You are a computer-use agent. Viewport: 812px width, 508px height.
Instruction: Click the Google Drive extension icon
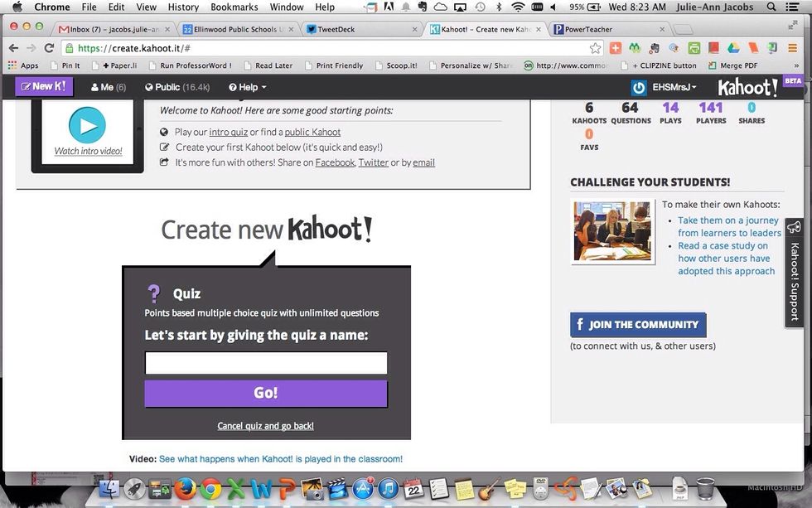click(733, 48)
